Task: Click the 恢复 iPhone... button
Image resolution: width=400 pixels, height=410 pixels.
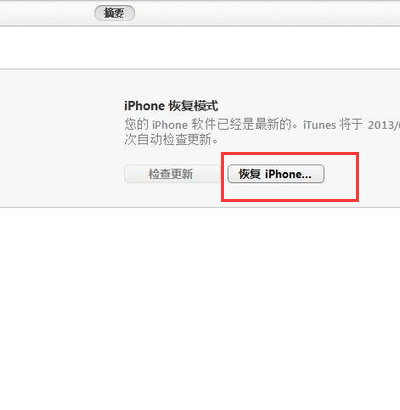Action: (276, 174)
